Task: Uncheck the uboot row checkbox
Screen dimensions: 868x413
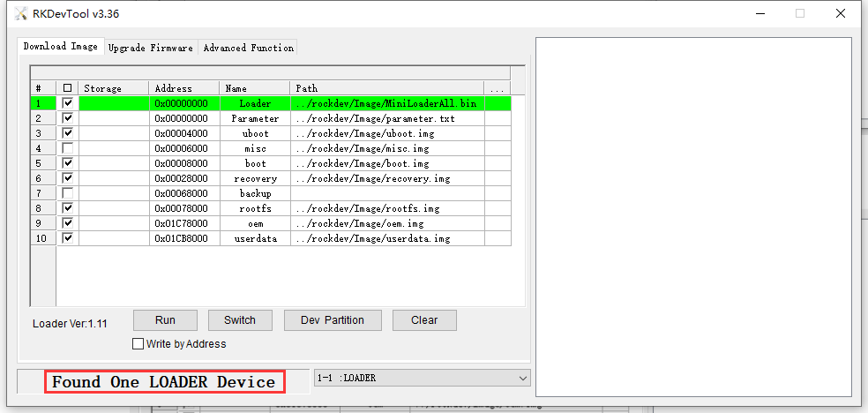Action: [x=68, y=133]
